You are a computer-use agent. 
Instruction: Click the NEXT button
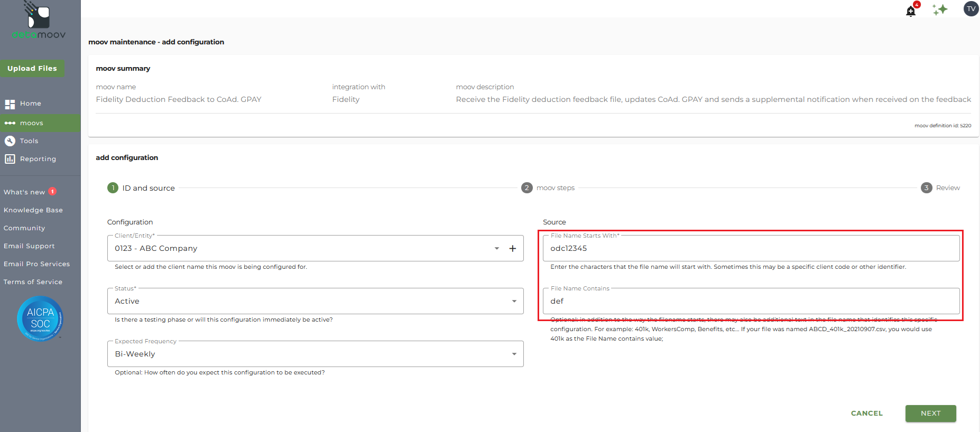(931, 414)
